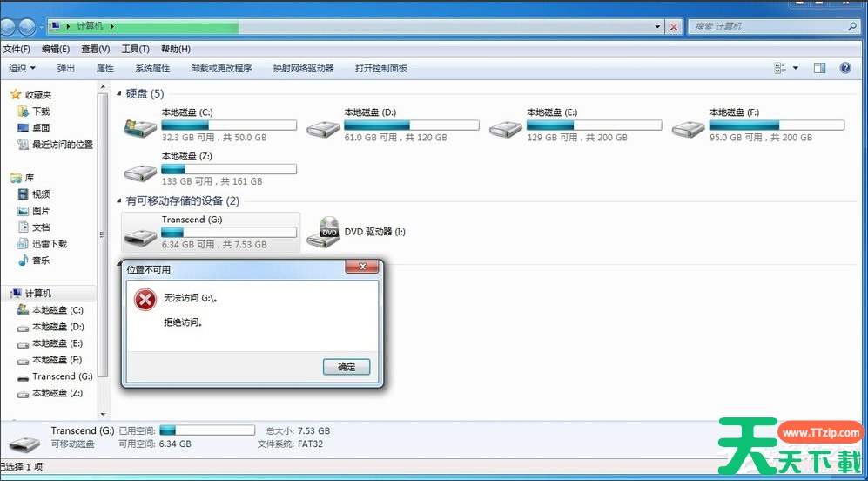The image size is (868, 481).
Task: Click the System Properties toolbar button
Action: coord(152,68)
